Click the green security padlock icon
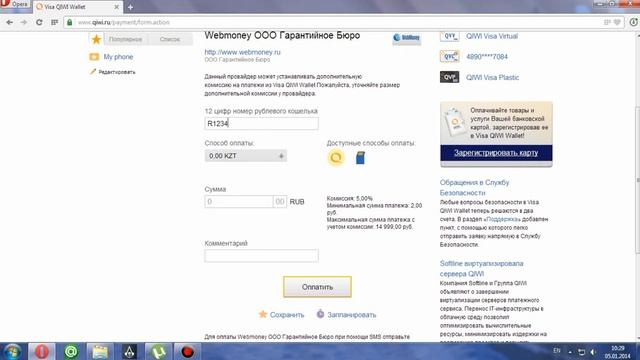Image resolution: width=640 pixels, height=360 pixels. click(x=69, y=22)
